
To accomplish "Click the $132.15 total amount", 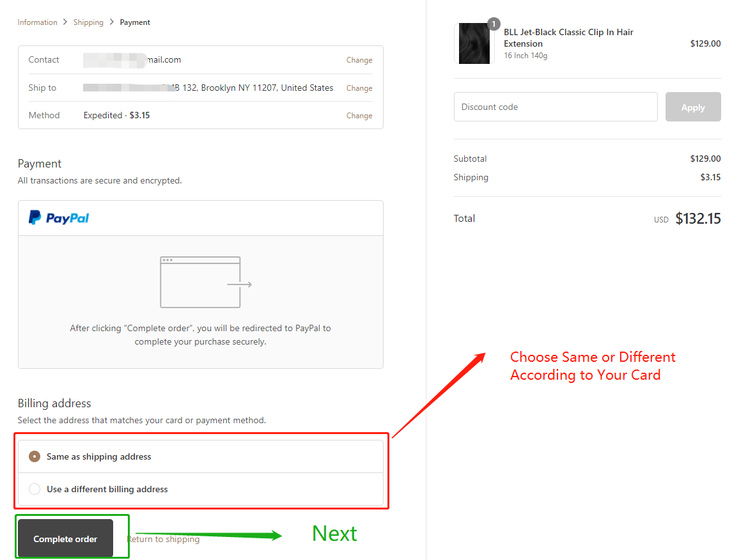I will pos(698,219).
